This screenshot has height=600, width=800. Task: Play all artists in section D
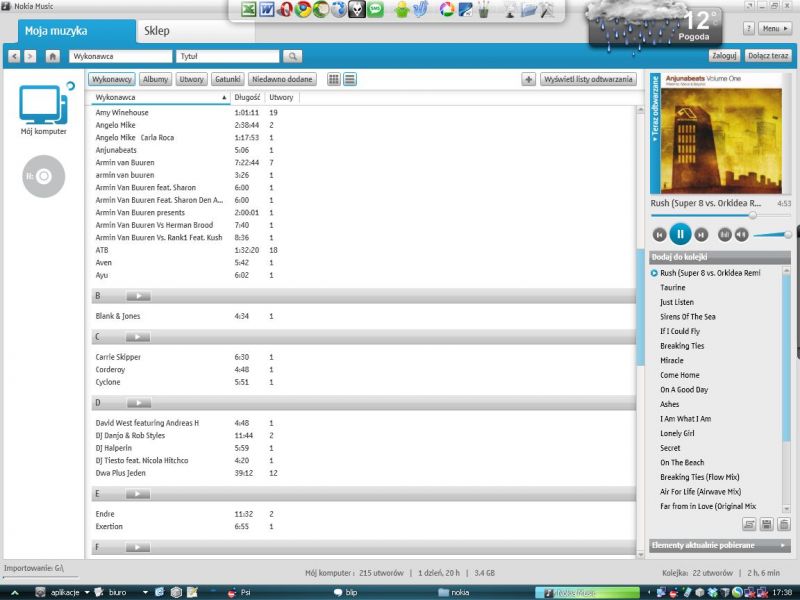pos(138,404)
